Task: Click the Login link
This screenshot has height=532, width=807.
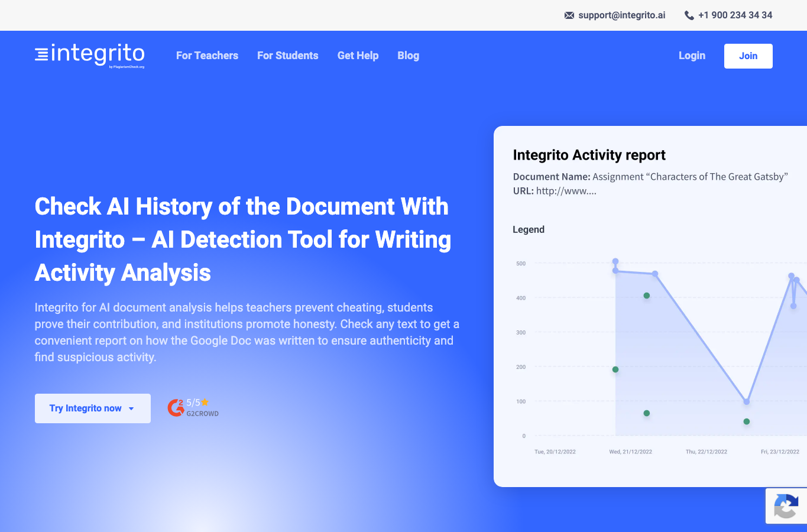Action: [x=692, y=56]
